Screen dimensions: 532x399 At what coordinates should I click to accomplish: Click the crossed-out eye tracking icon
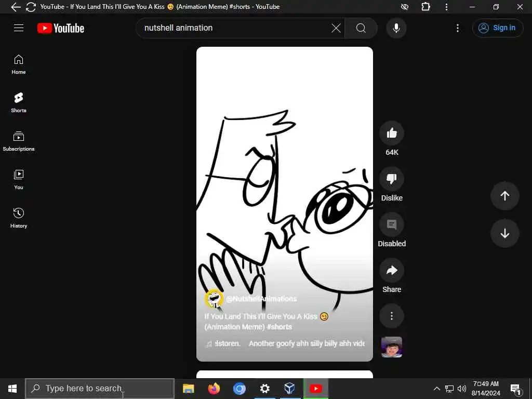[404, 7]
